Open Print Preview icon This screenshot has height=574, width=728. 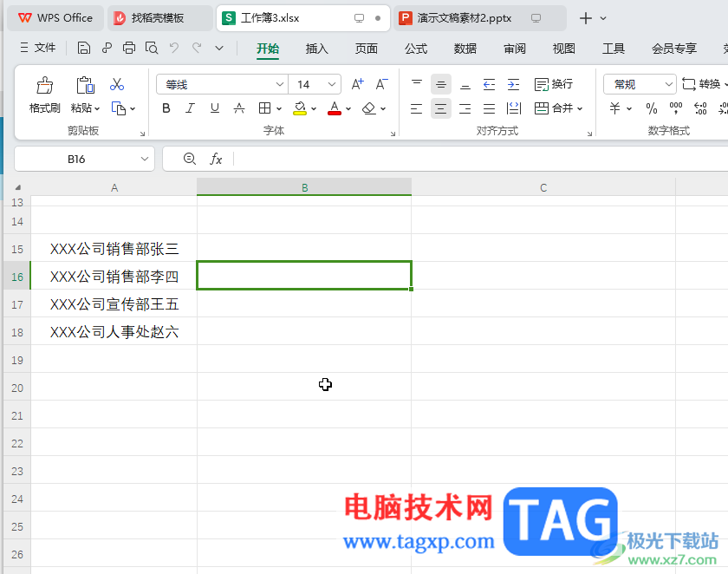152,48
